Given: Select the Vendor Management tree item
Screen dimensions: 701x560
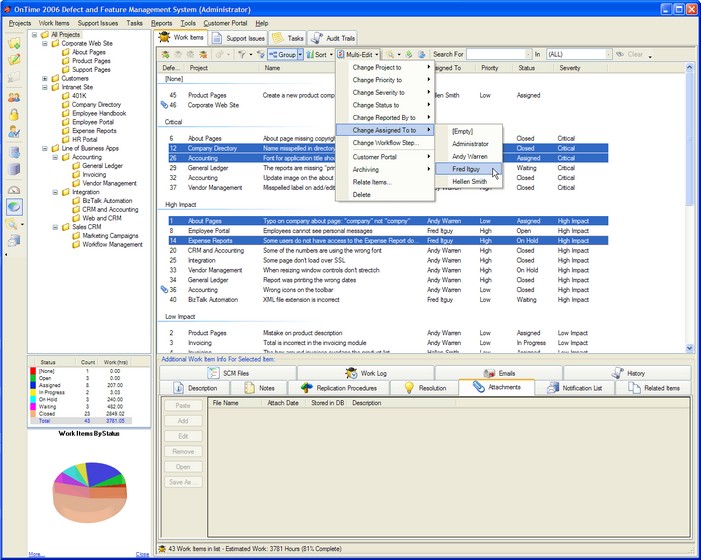Looking at the screenshot, I should point(110,183).
